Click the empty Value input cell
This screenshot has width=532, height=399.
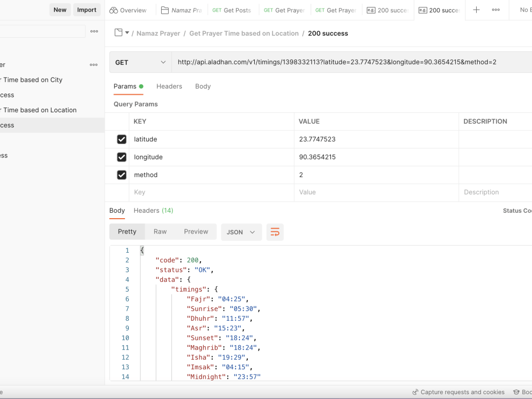coord(376,193)
